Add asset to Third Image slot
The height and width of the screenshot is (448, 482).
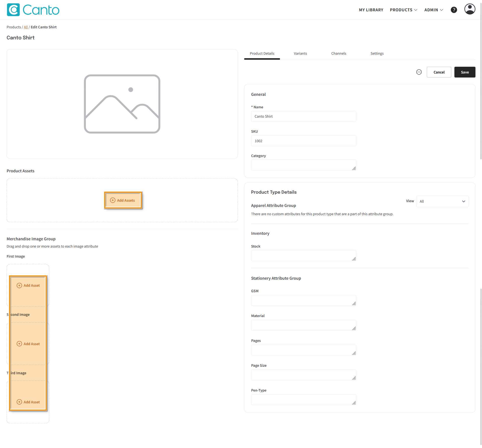[28, 402]
